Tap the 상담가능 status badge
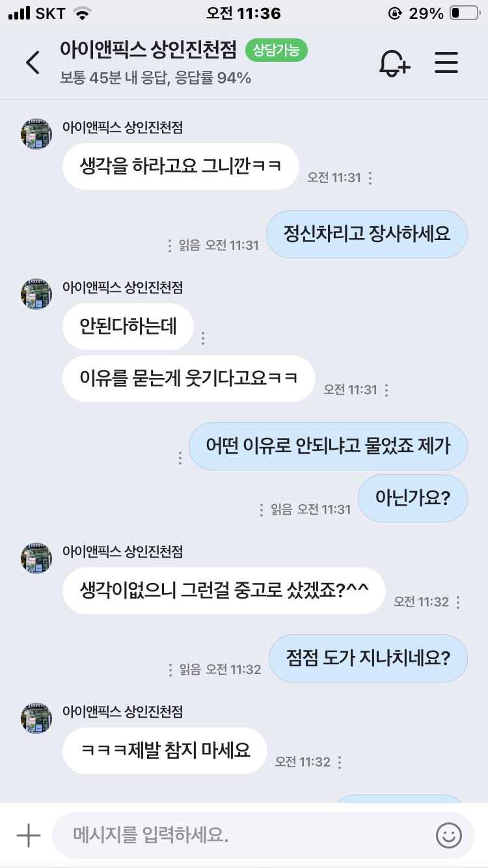 click(277, 50)
